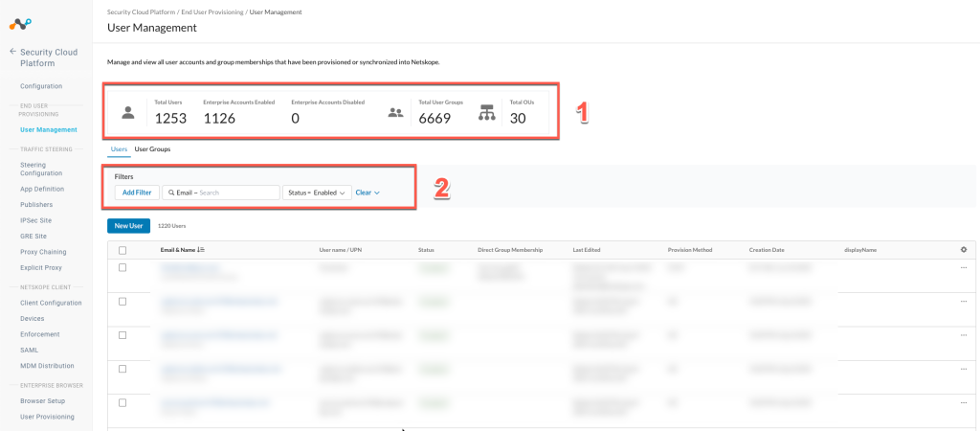Expand the Clear filters dropdown
Screen dimensions: 980x431
pos(367,193)
